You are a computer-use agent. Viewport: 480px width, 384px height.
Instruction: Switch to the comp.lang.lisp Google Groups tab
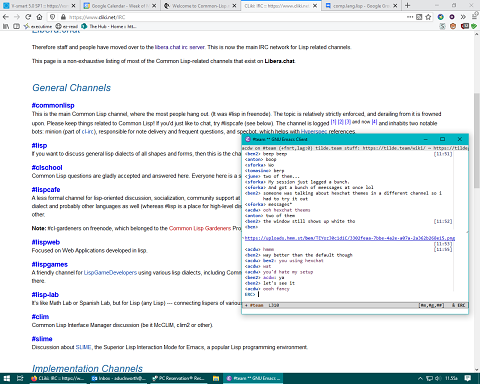point(361,6)
